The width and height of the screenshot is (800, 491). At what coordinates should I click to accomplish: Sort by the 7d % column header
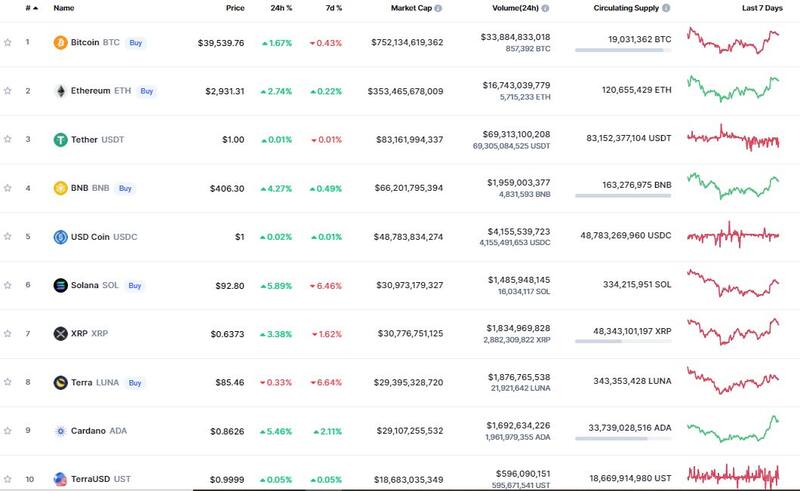(332, 8)
